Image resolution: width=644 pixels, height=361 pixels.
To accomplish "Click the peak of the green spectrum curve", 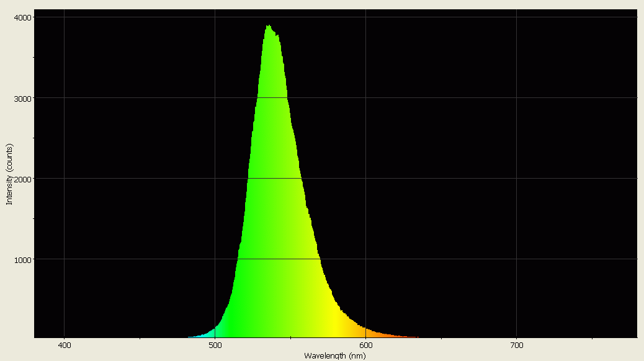I will coord(268,26).
